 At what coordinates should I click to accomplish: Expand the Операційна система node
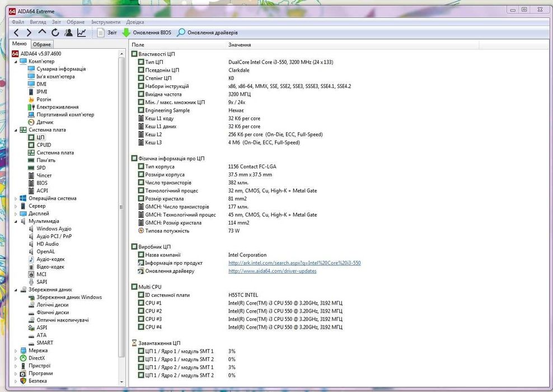(16, 199)
